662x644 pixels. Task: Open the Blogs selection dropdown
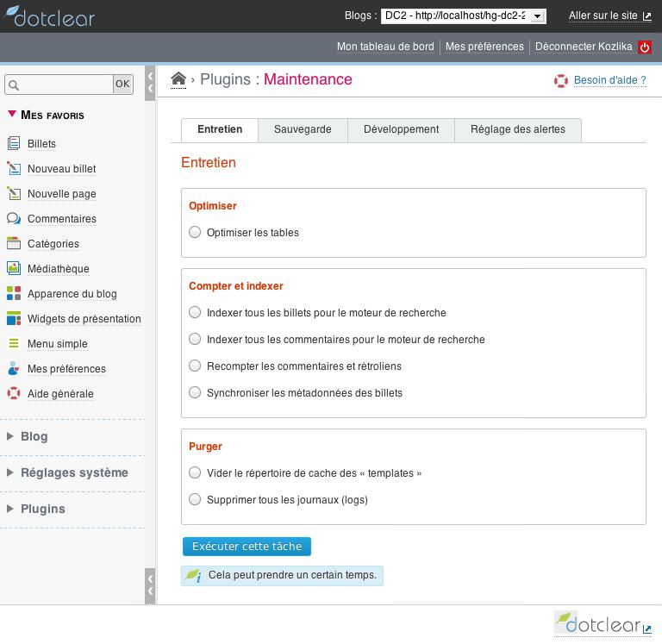[463, 16]
